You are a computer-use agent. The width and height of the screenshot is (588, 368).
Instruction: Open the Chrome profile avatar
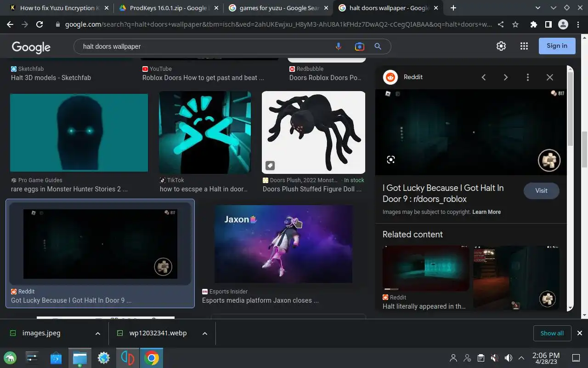tap(563, 24)
